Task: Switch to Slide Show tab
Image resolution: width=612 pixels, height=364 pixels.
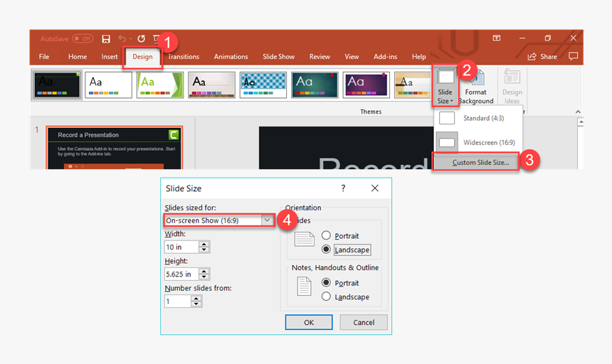Action: pos(278,56)
